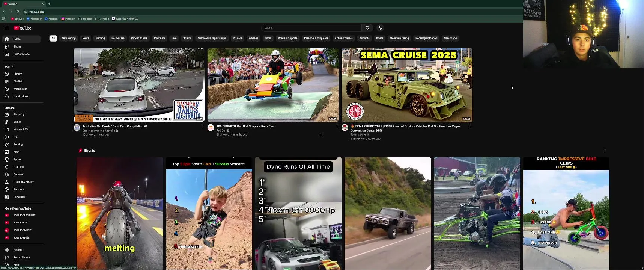Click the search magnifier button

tap(367, 28)
